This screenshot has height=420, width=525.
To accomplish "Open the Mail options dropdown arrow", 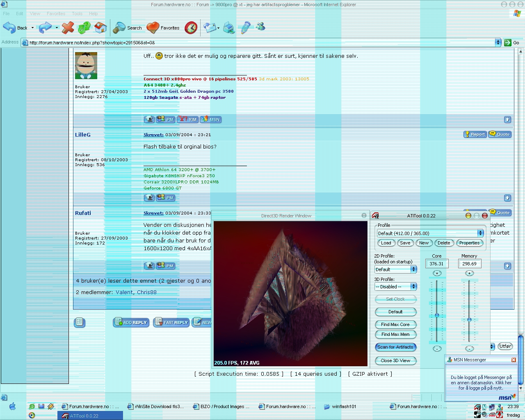I will click(218, 28).
